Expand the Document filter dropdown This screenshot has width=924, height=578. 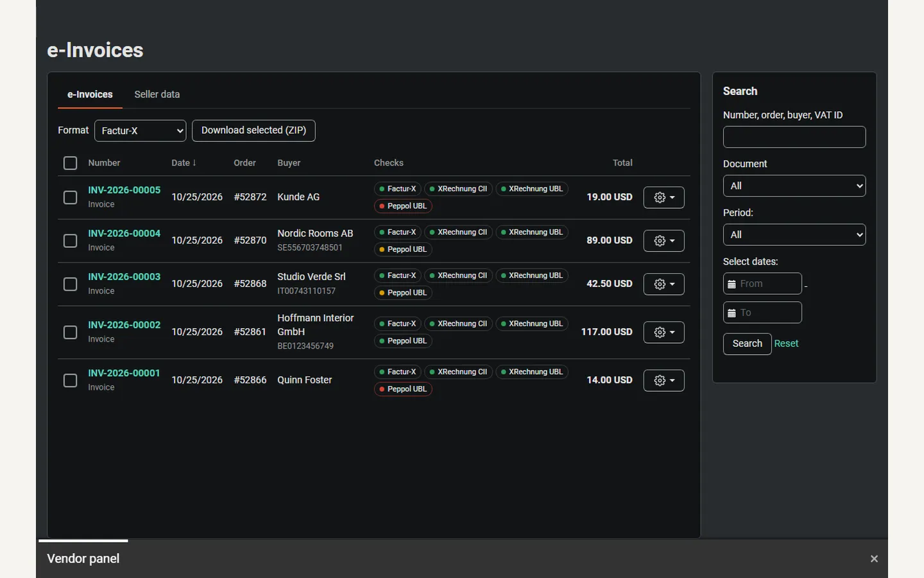794,186
